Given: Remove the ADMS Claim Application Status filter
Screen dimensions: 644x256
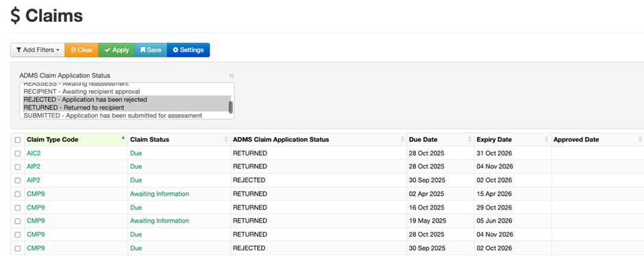Looking at the screenshot, I should pyautogui.click(x=232, y=75).
